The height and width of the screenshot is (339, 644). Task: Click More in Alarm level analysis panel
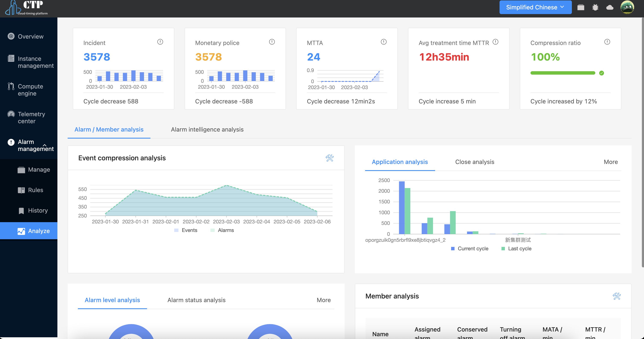coord(323,300)
